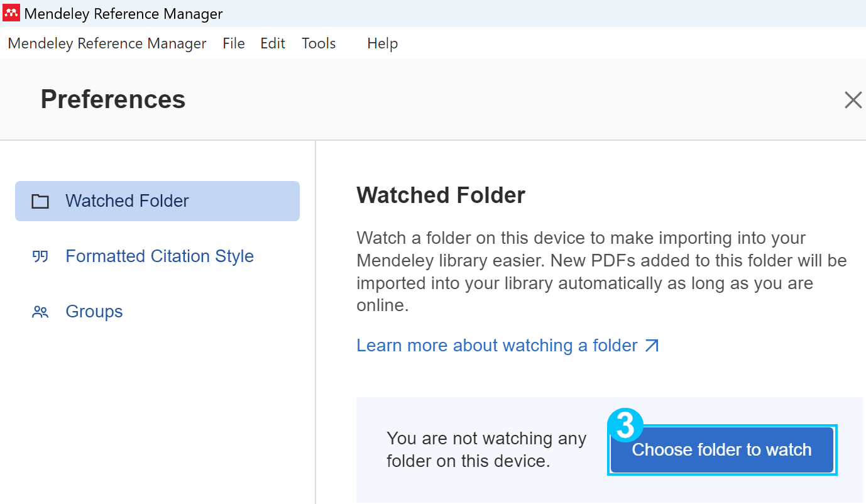Image resolution: width=866 pixels, height=504 pixels.
Task: Select Watched Folder in the sidebar
Action: [157, 201]
